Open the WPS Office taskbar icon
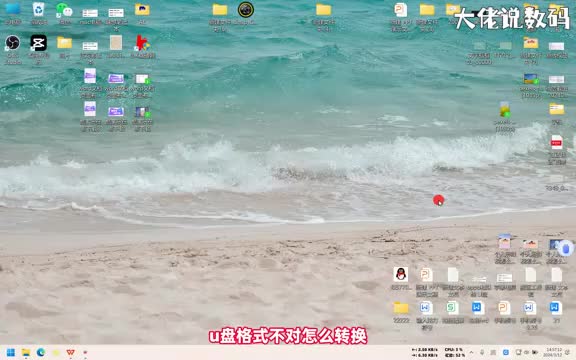Image resolution: width=576 pixels, height=360 pixels. 70,353
